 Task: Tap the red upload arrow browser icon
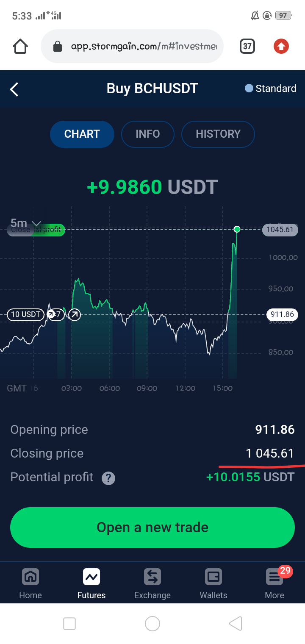point(281,46)
